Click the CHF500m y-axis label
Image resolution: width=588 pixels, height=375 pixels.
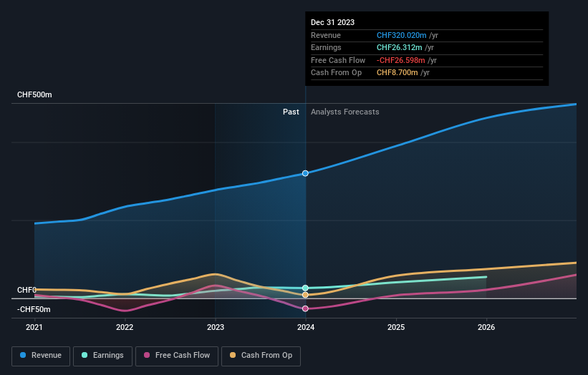[x=34, y=94]
